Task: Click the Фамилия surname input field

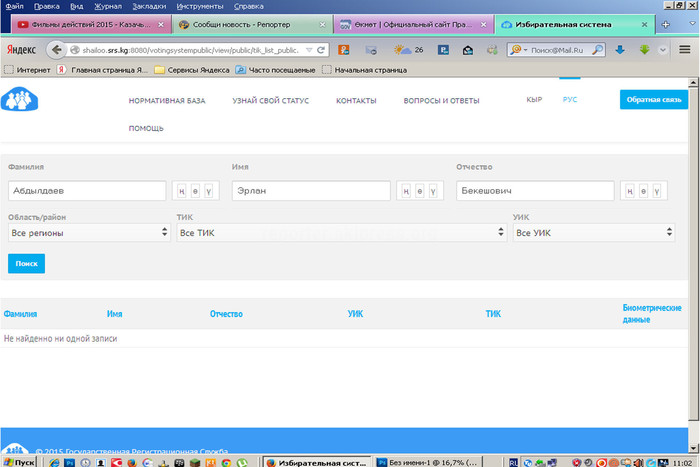Action: (x=87, y=190)
